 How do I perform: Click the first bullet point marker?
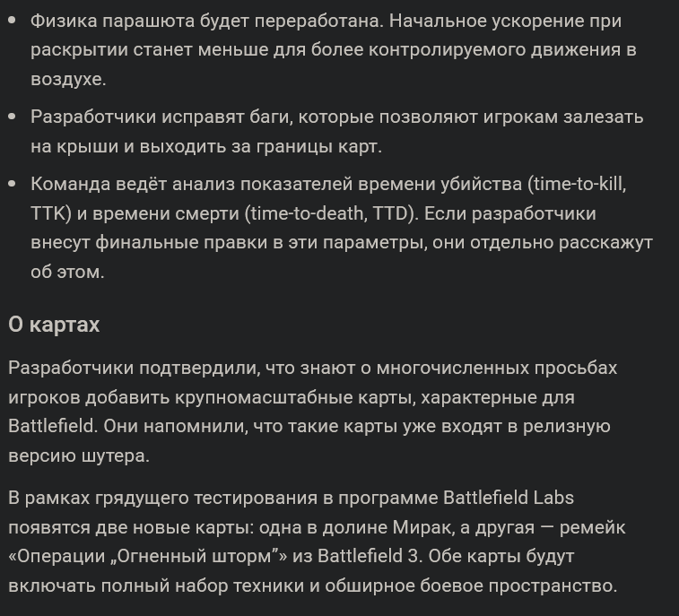click(12, 21)
